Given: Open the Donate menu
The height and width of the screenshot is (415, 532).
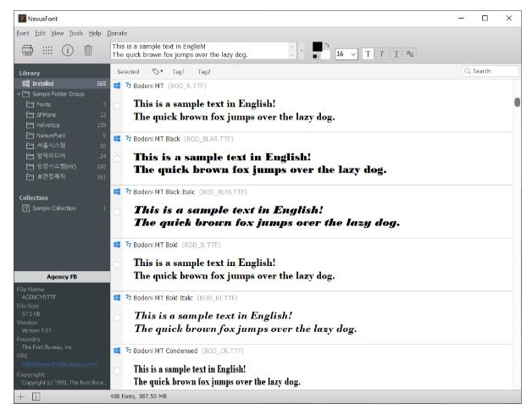Looking at the screenshot, I should click(117, 33).
